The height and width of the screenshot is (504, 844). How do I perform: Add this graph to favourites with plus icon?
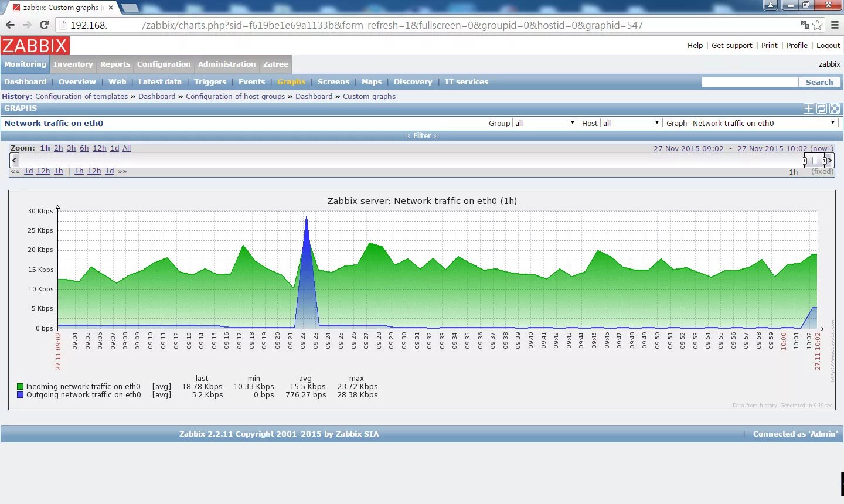point(809,108)
